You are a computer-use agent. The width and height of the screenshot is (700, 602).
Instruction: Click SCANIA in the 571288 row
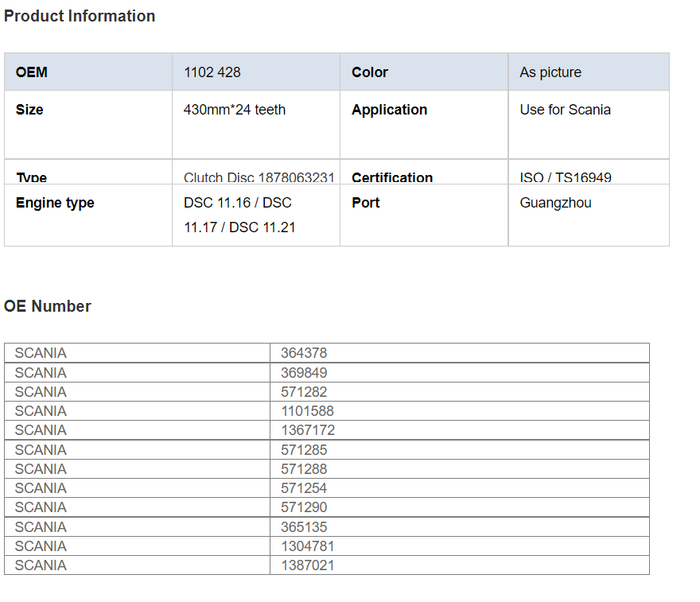41,469
